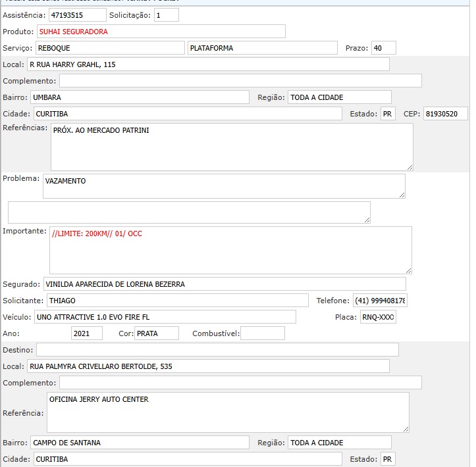The image size is (476, 467).
Task: Click the Referências text area about MERCADO PATRINI
Action: pyautogui.click(x=231, y=147)
